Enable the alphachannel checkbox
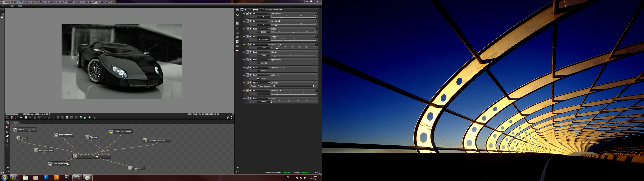The height and width of the screenshot is (181, 644). 258,63
